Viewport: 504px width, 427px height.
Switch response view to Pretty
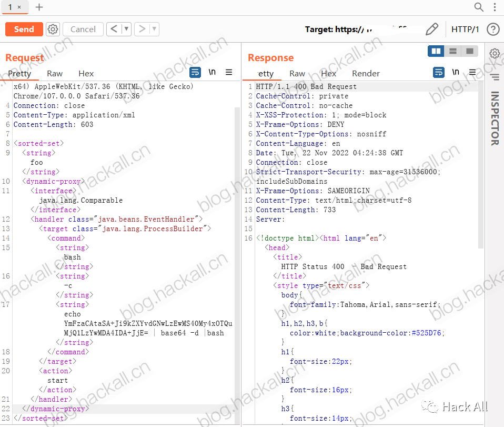click(266, 74)
